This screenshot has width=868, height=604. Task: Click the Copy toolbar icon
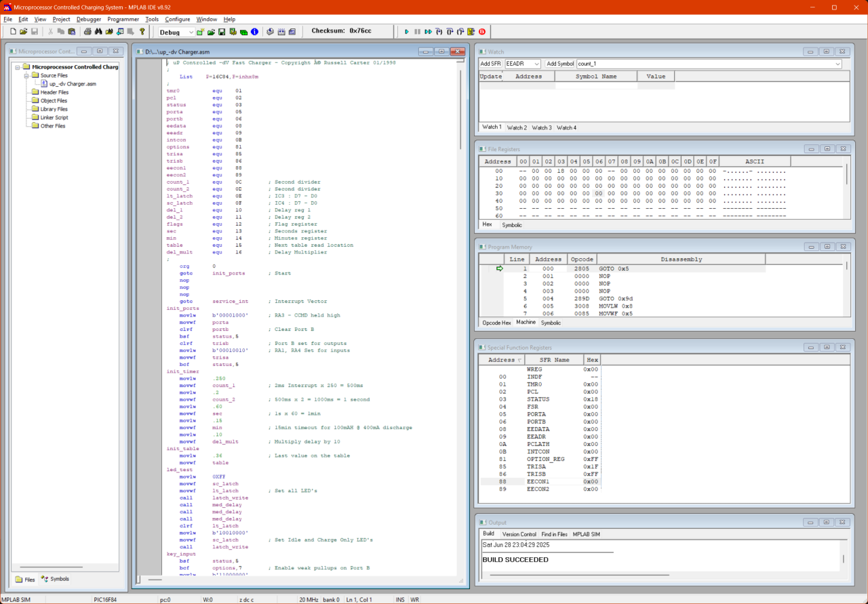[x=61, y=32]
